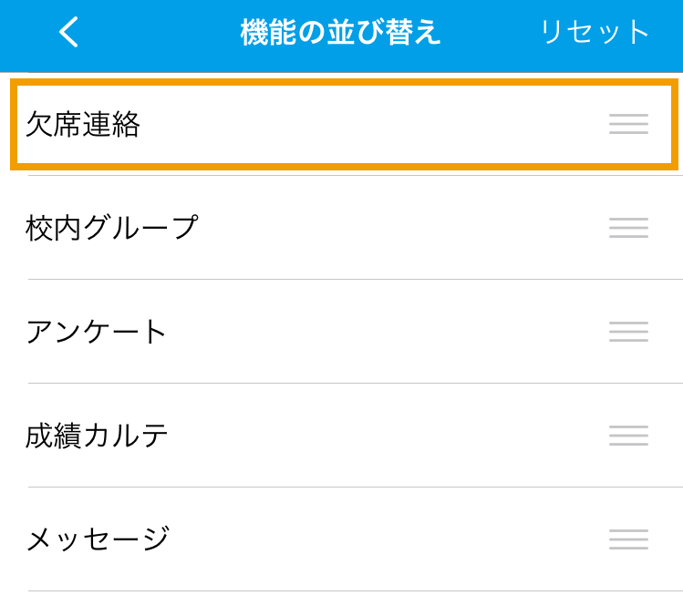Click blue header space left of the title

point(159,32)
